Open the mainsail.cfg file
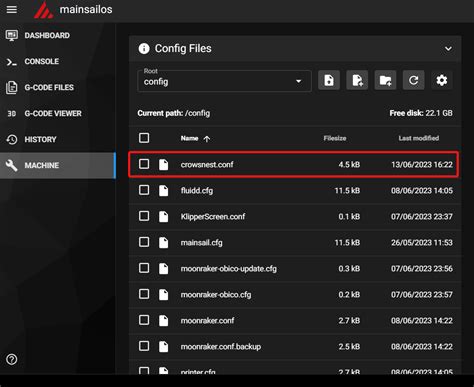This screenshot has width=474, height=387. pos(201,243)
